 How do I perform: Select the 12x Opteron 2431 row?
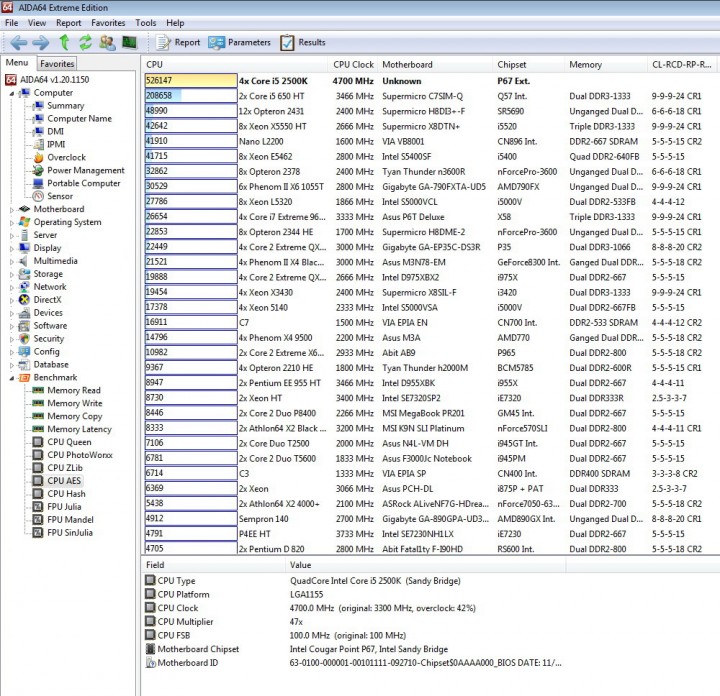430,111
